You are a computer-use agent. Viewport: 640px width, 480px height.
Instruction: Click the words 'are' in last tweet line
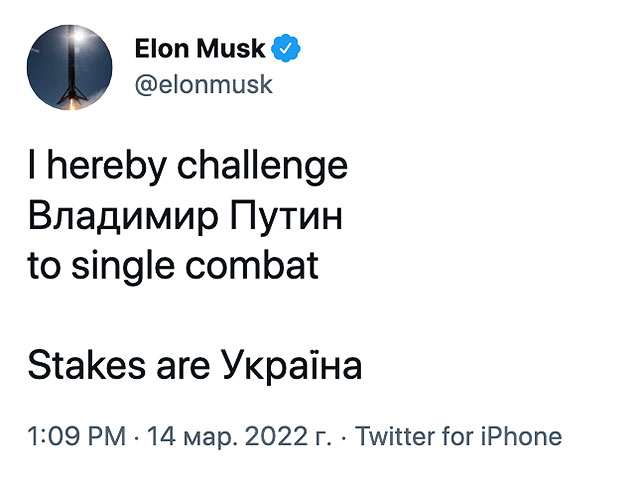(x=183, y=367)
